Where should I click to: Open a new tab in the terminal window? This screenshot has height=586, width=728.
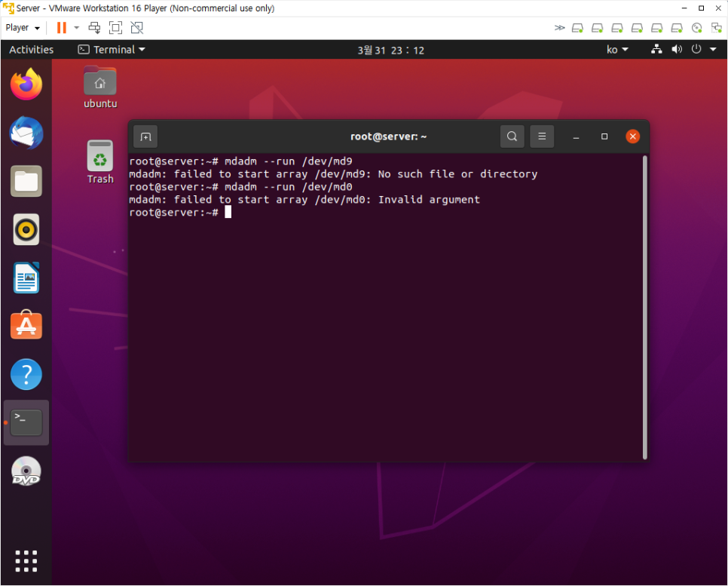coord(145,137)
